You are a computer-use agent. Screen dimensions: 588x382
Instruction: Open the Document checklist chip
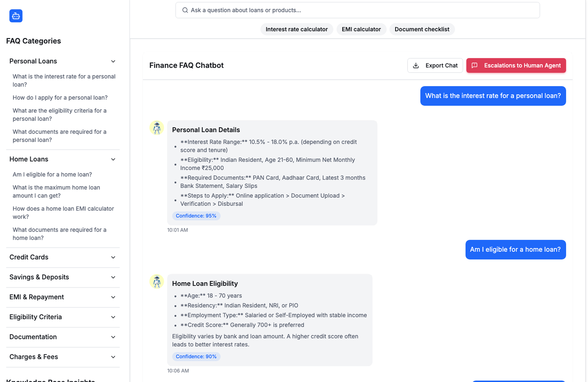pyautogui.click(x=422, y=29)
